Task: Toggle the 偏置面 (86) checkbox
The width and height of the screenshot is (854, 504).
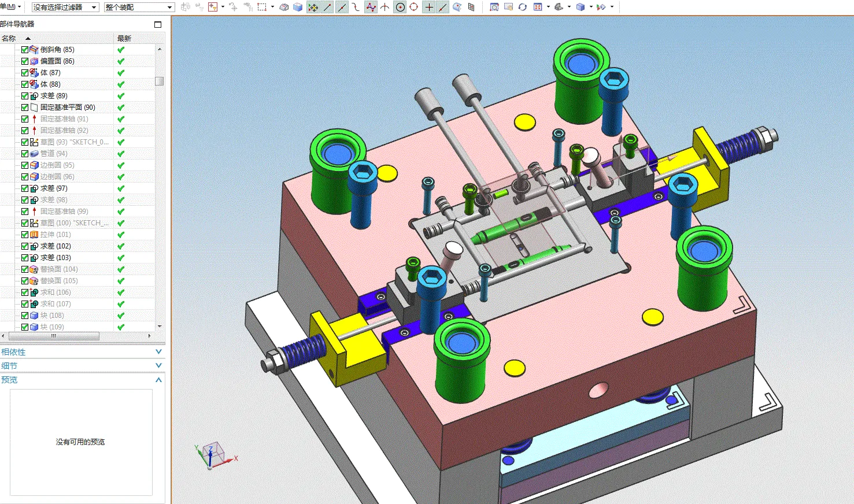Action: click(x=25, y=61)
